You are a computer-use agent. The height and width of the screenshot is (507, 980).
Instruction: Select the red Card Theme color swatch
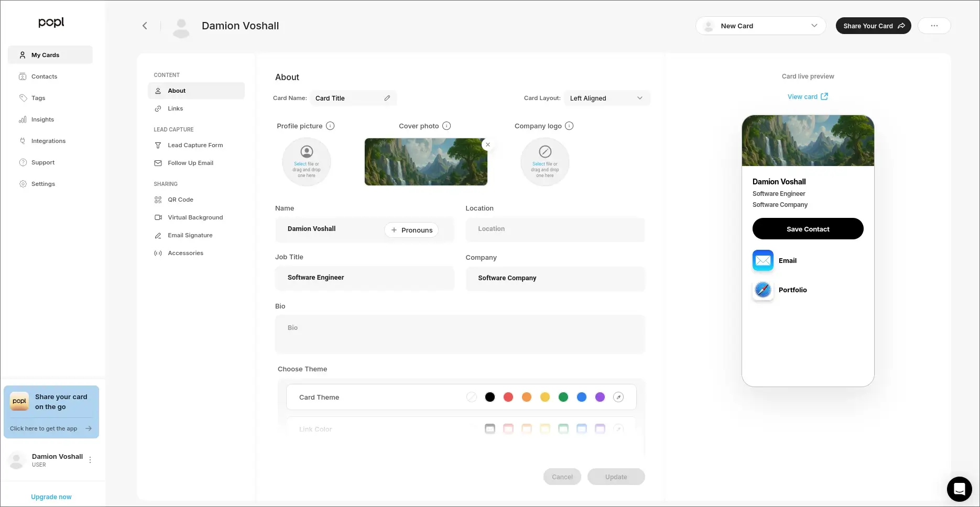[x=508, y=397]
